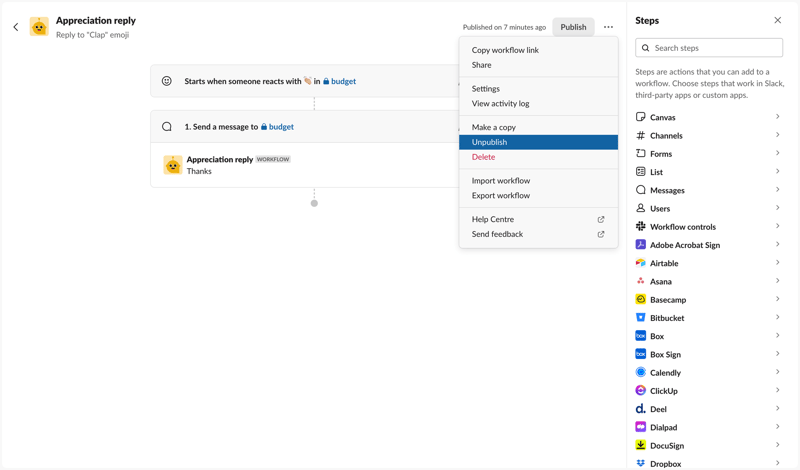Click the Search steps input field
The image size is (800, 470).
click(x=709, y=48)
